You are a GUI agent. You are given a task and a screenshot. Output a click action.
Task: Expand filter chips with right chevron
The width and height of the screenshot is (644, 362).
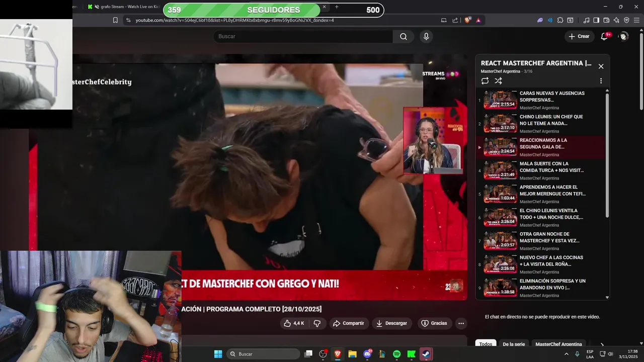click(x=602, y=344)
